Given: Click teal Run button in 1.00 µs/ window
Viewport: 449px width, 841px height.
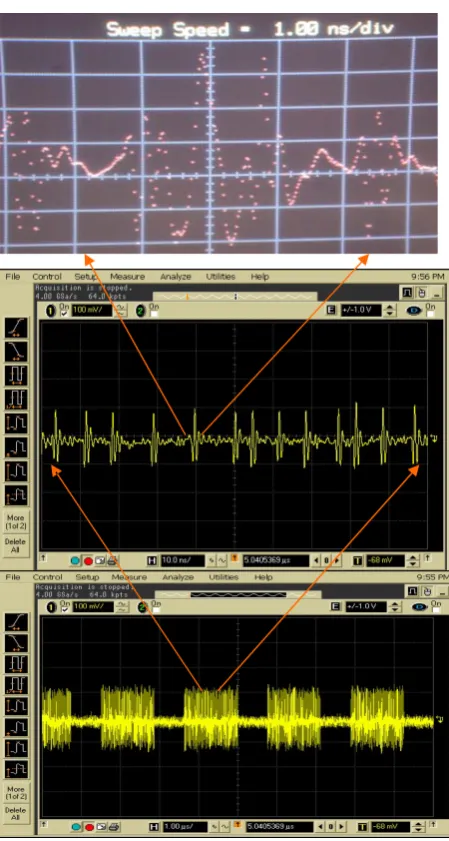Looking at the screenshot, I should pyautogui.click(x=76, y=827).
